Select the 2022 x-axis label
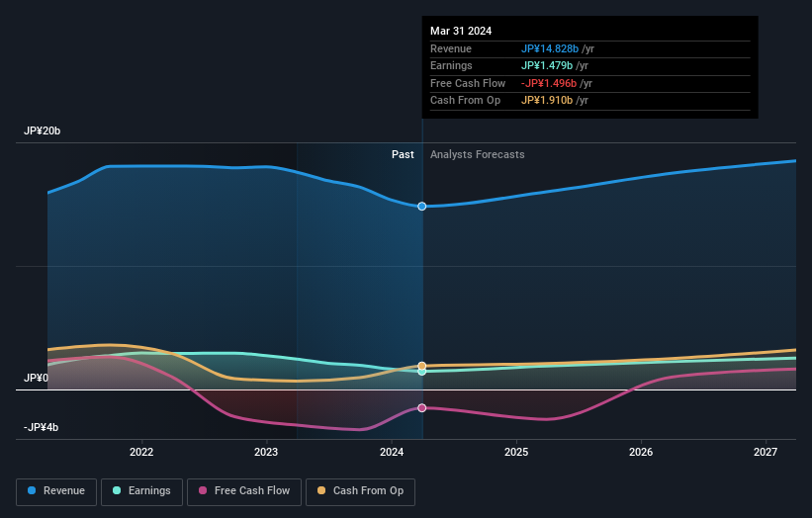 (141, 453)
